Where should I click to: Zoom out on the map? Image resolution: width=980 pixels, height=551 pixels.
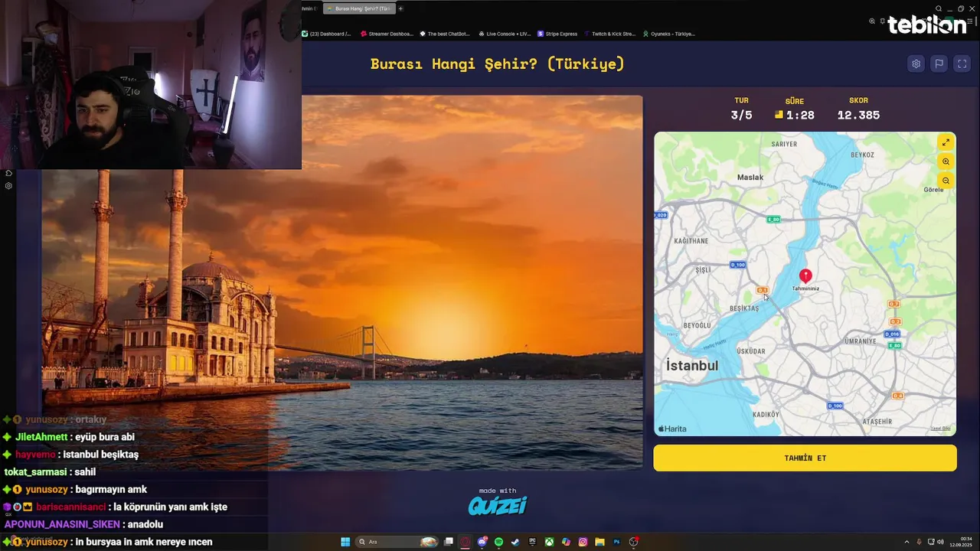(x=946, y=181)
